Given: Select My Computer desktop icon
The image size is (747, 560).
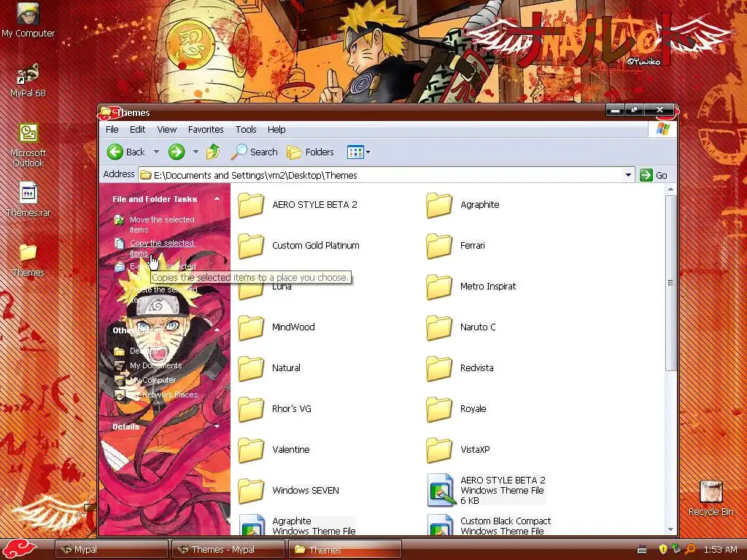Looking at the screenshot, I should [x=28, y=20].
